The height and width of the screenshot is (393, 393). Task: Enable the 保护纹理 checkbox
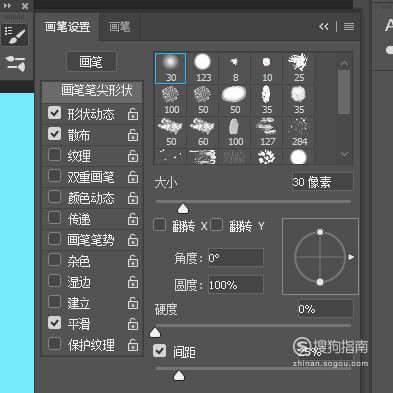[x=54, y=344]
